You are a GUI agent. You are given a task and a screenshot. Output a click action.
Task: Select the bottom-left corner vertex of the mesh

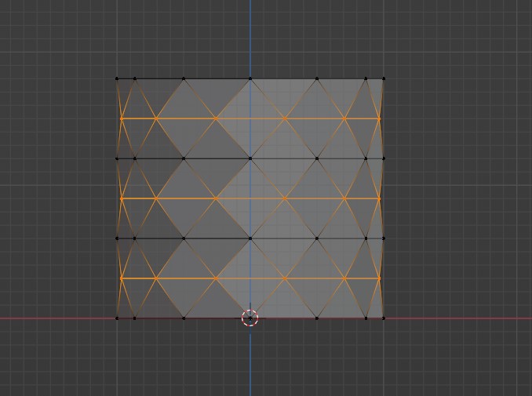click(118, 318)
